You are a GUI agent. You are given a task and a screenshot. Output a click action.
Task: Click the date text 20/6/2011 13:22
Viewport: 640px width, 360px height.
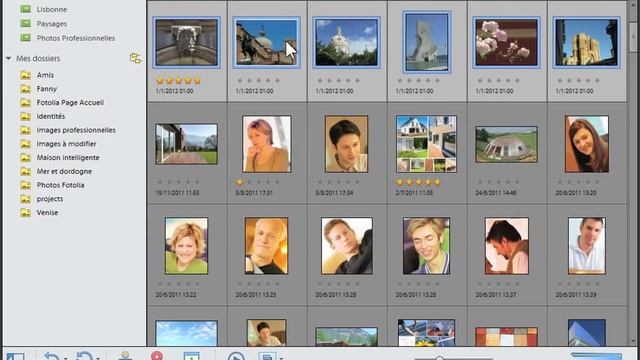(x=176, y=295)
